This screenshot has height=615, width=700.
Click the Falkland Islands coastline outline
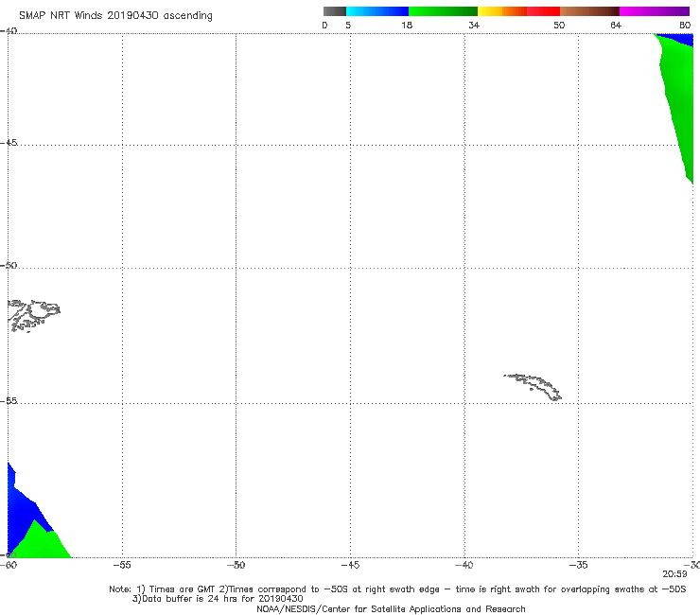pos(33,315)
